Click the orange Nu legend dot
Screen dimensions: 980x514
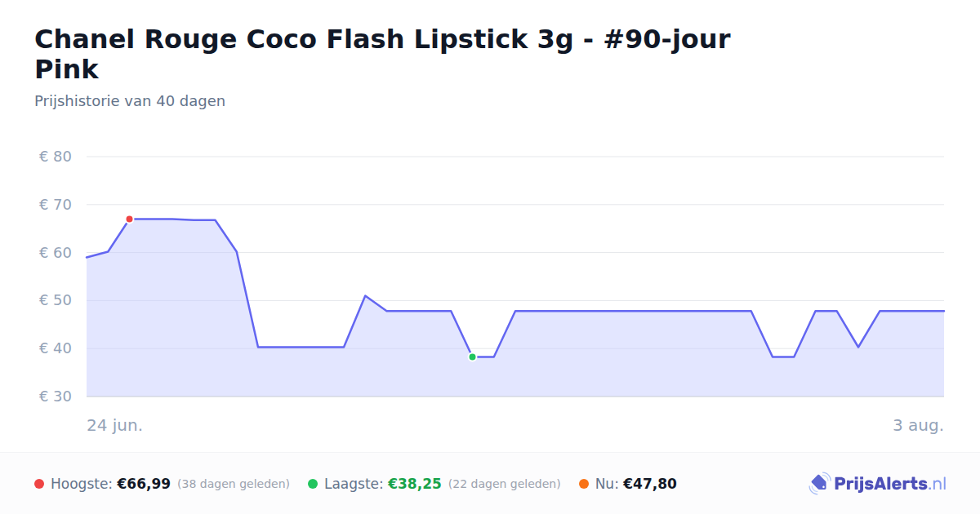(x=584, y=484)
